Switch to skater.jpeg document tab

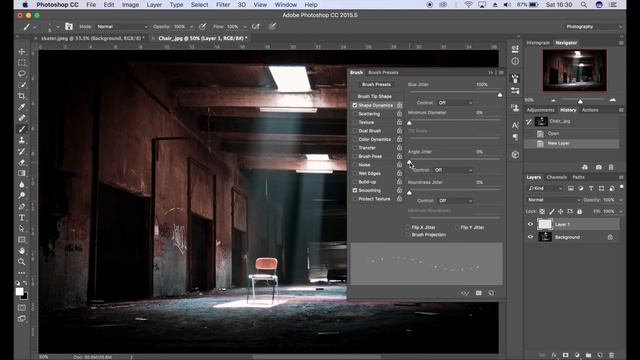pyautogui.click(x=93, y=38)
